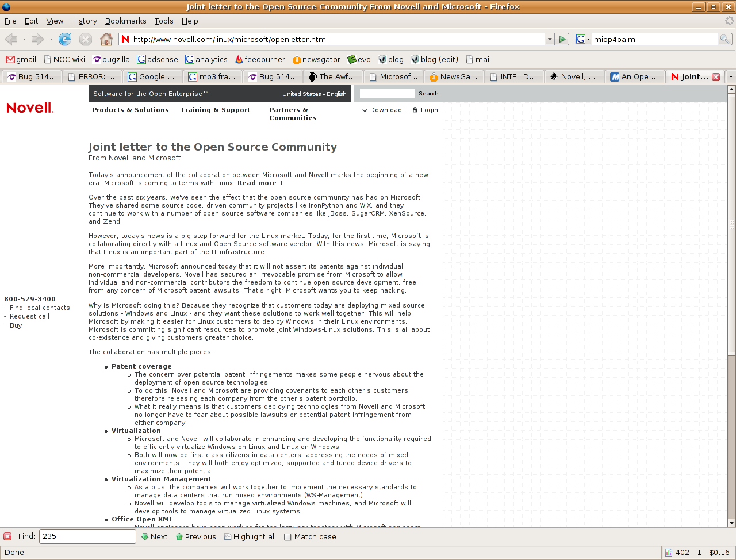Open the analytics bookmark
The height and width of the screenshot is (560, 736).
coord(206,59)
